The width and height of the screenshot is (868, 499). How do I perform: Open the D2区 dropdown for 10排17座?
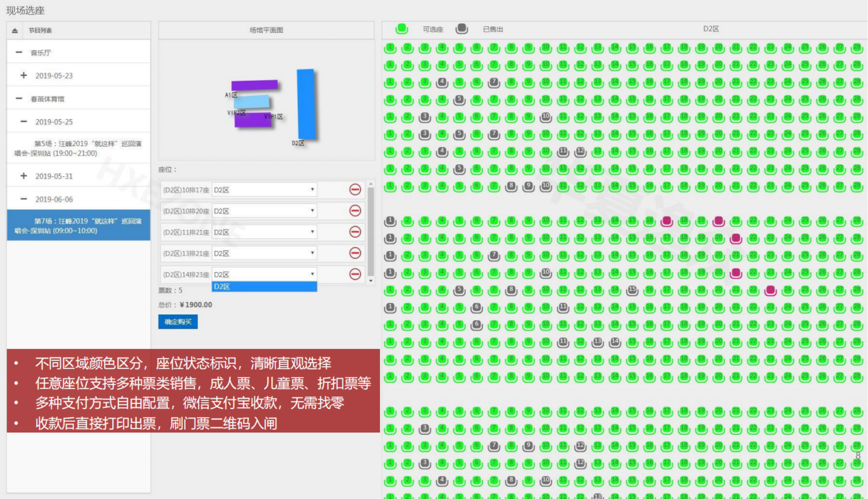(x=264, y=189)
